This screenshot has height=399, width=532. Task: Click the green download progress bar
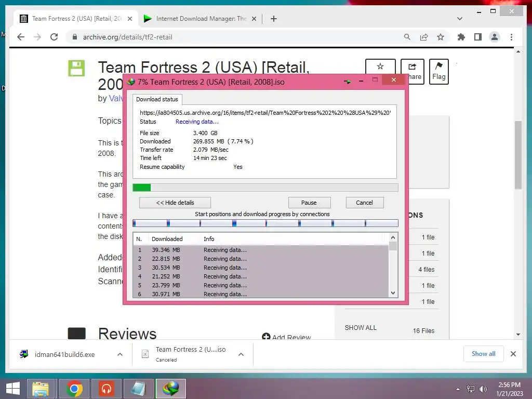[265, 188]
